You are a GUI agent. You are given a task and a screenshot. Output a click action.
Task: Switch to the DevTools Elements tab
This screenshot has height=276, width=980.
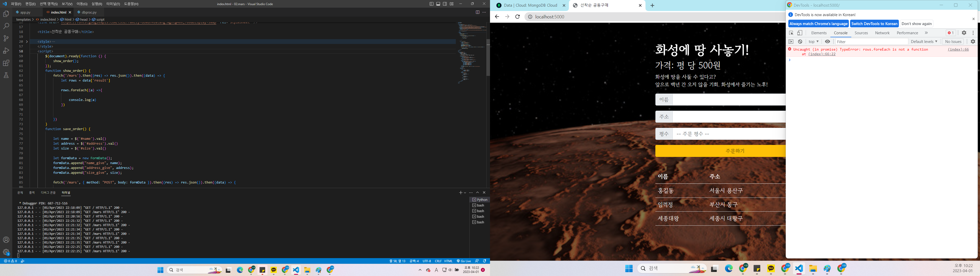click(819, 33)
